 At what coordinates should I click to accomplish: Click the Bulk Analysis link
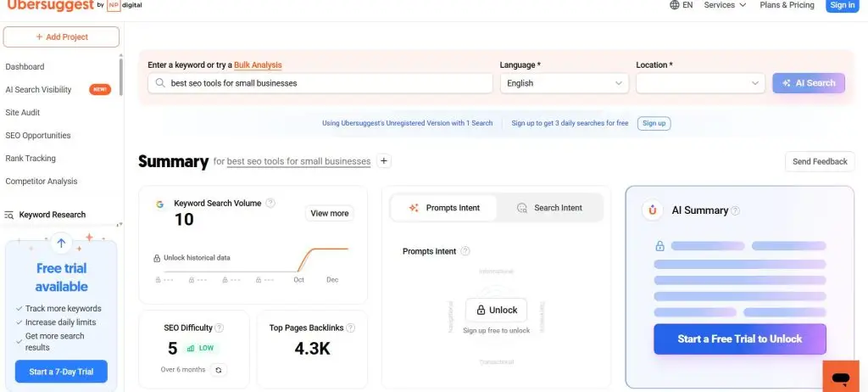258,64
